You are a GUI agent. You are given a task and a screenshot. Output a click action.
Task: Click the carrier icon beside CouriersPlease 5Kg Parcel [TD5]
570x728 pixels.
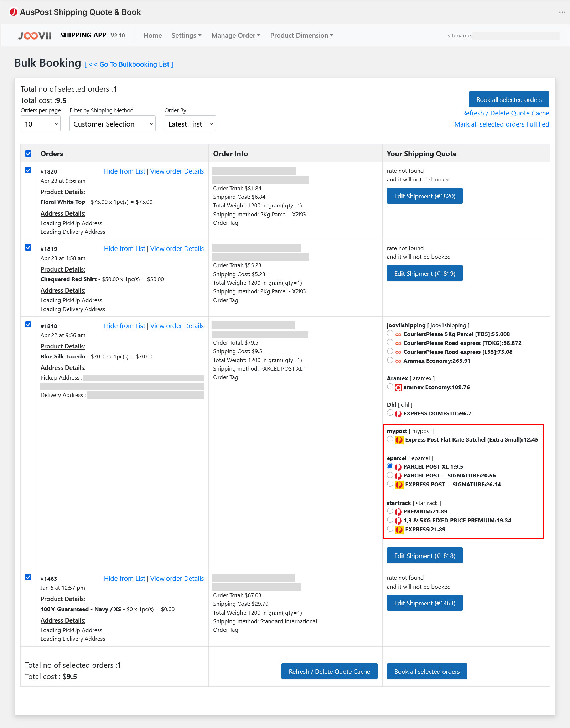pos(398,334)
